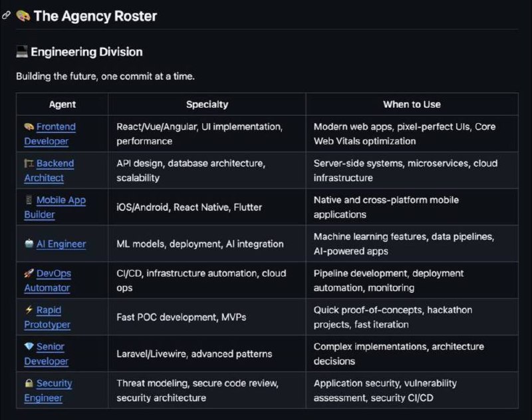Open the Mobile App Builder link
The width and height of the screenshot is (532, 420).
(61, 200)
